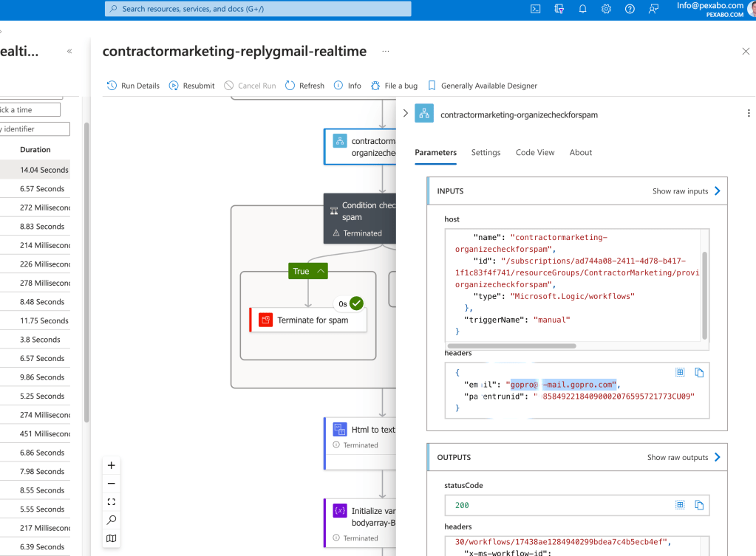The height and width of the screenshot is (556, 756).
Task: Open the Info@pexabo.com account menu
Action: 715,9
